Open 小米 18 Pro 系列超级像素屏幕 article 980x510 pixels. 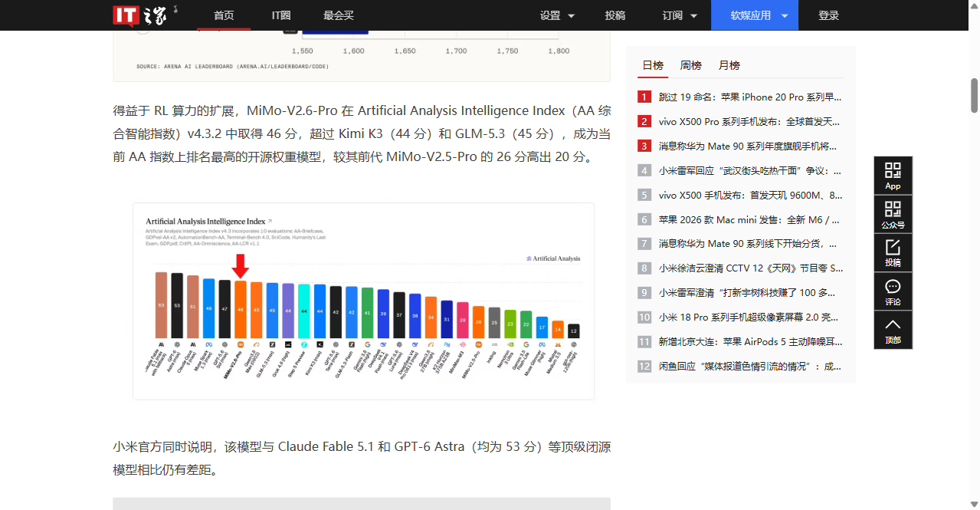tap(750, 317)
